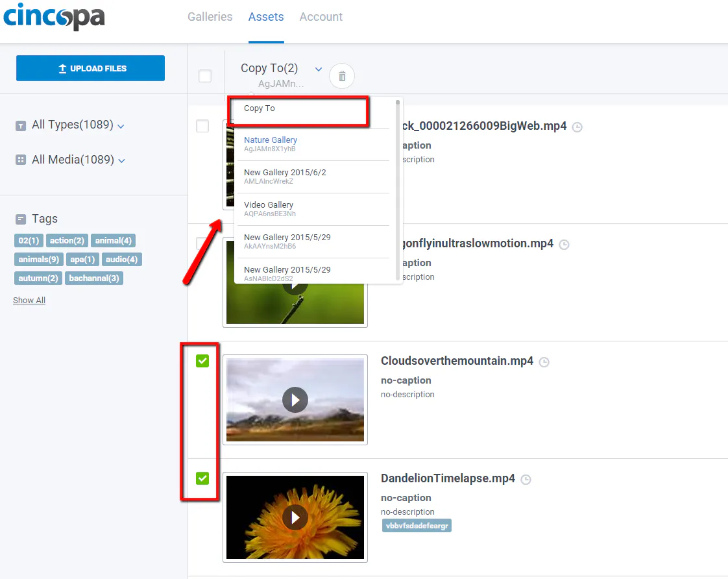Open the Cloudsoverthemountain thumbnail
Screen dimensions: 728x579
pyautogui.click(x=295, y=400)
